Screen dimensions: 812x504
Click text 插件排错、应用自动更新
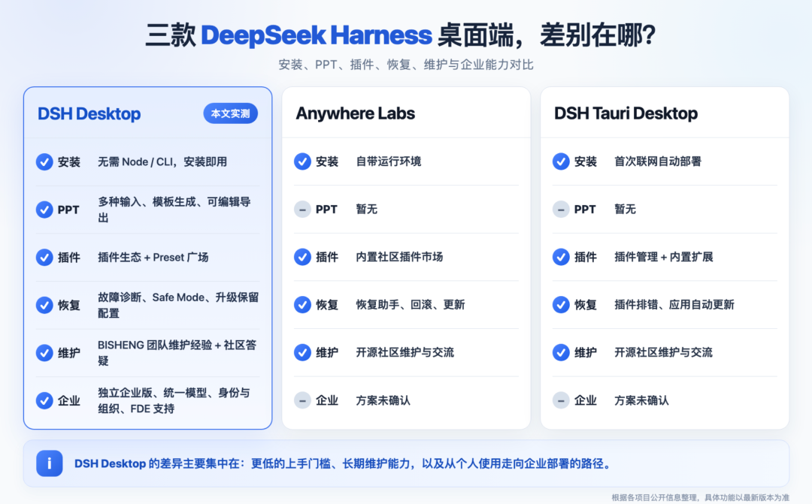point(674,304)
